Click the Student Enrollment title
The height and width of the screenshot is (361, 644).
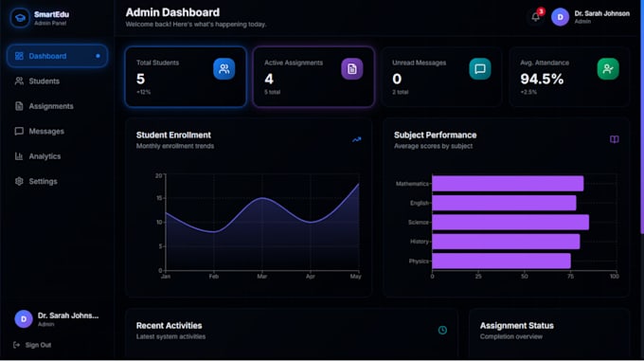(x=173, y=135)
